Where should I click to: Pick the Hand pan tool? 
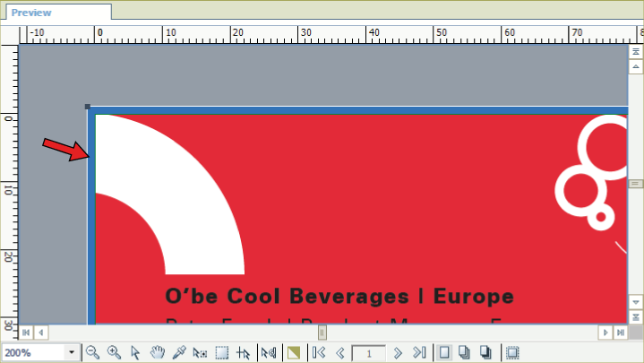(x=157, y=353)
